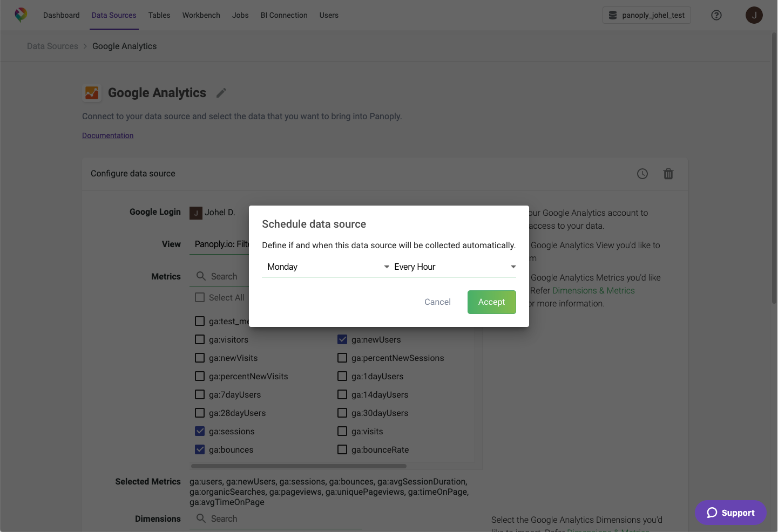This screenshot has width=778, height=532.
Task: Cancel the schedule dialog
Action: pyautogui.click(x=437, y=302)
